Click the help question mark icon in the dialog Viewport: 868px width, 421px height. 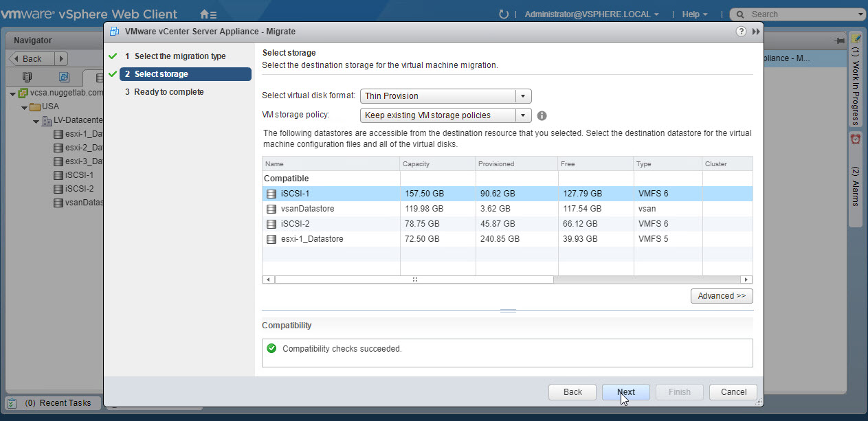click(x=741, y=32)
